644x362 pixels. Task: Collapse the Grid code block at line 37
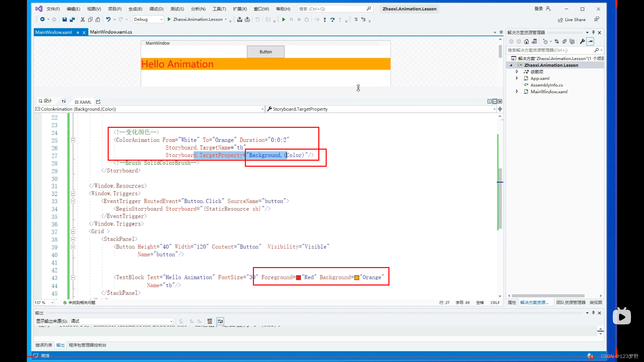click(x=73, y=231)
